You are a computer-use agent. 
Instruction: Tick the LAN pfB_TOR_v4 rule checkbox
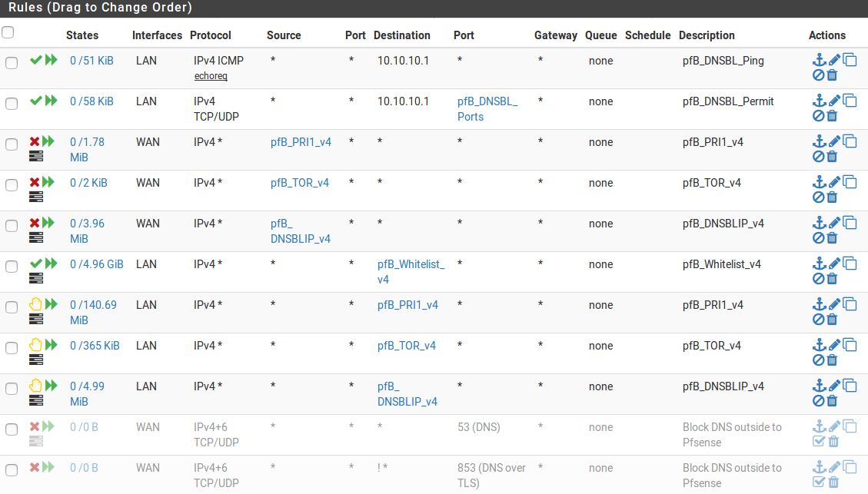point(12,347)
